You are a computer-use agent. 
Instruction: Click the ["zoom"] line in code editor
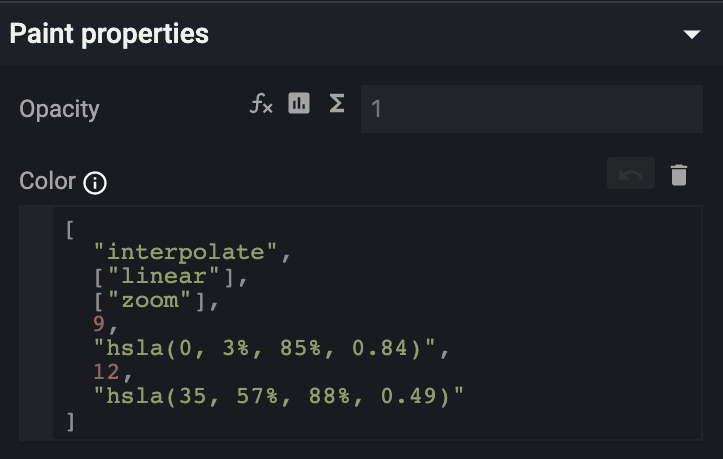click(x=156, y=300)
